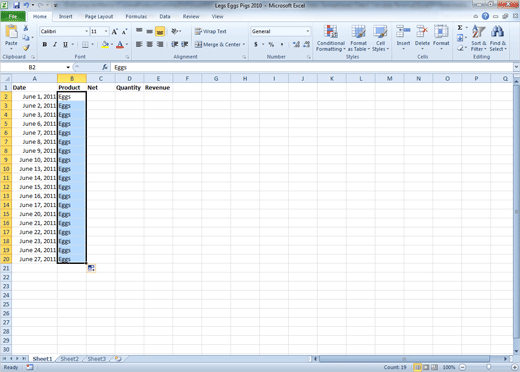Click the Undo arrow icon
This screenshot has width=520, height=372.
pyautogui.click(x=26, y=5)
